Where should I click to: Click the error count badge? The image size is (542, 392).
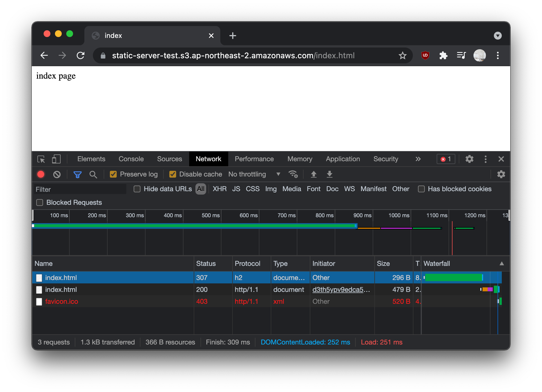pos(446,159)
